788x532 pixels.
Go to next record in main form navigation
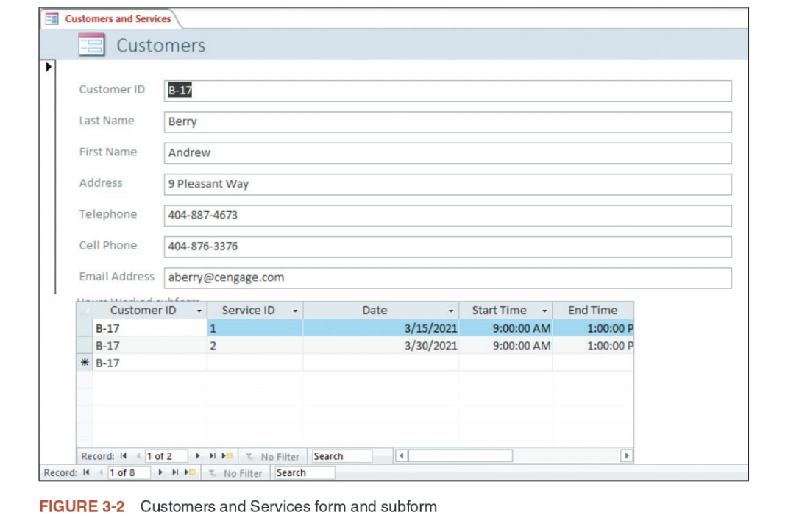[x=160, y=472]
